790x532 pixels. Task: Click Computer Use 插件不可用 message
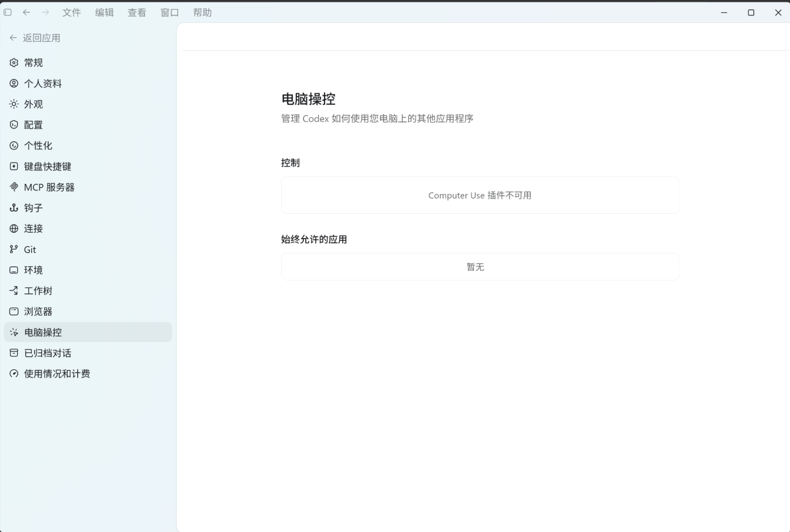[480, 195]
